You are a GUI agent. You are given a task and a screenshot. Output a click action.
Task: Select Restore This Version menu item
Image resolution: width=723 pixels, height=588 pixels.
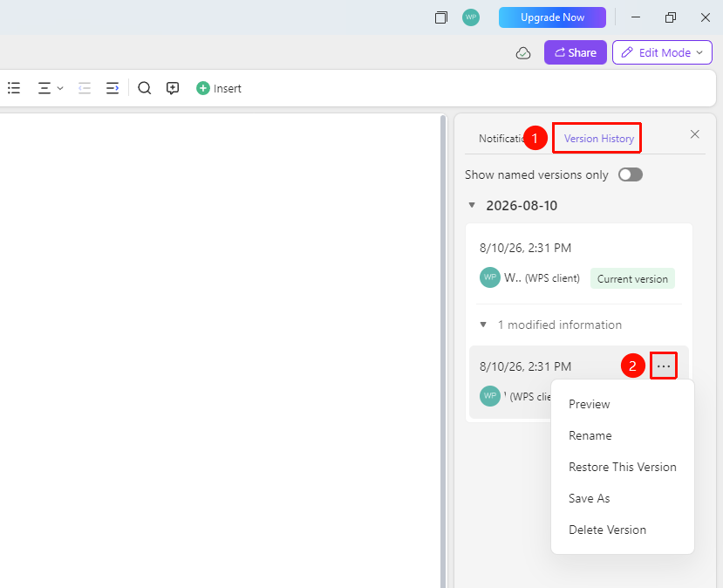622,467
